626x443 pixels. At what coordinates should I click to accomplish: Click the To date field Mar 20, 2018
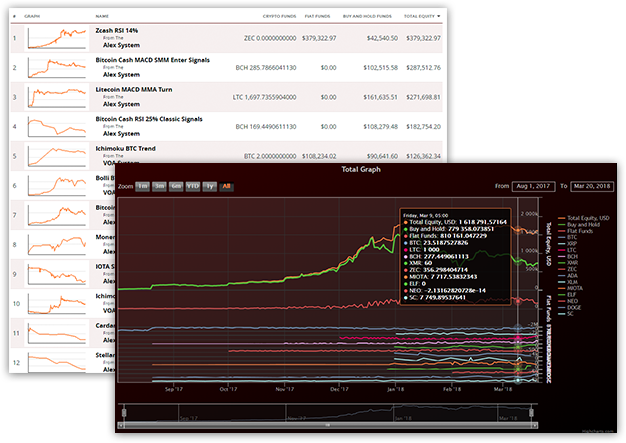tap(592, 186)
